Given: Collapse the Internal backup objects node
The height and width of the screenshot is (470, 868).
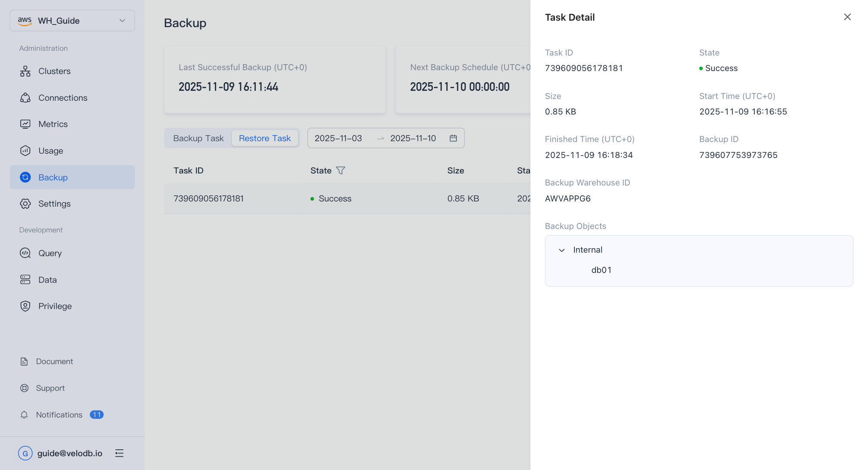Looking at the screenshot, I should (561, 250).
